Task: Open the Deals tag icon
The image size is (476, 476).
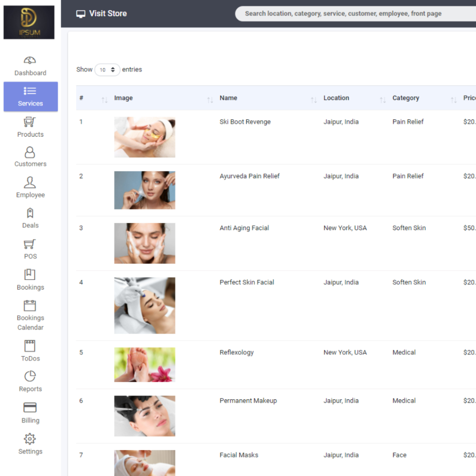Action: point(30,213)
